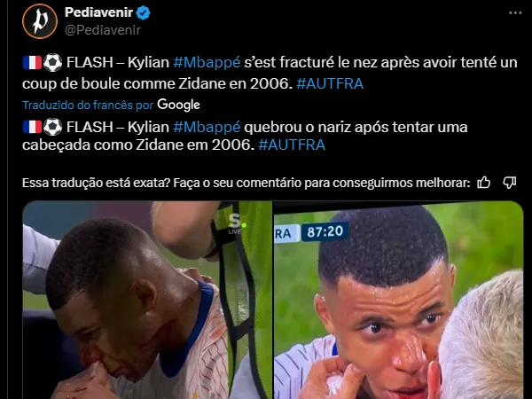Click the @Pediavenir handle
Image resolution: width=532 pixels, height=399 pixels.
103,30
